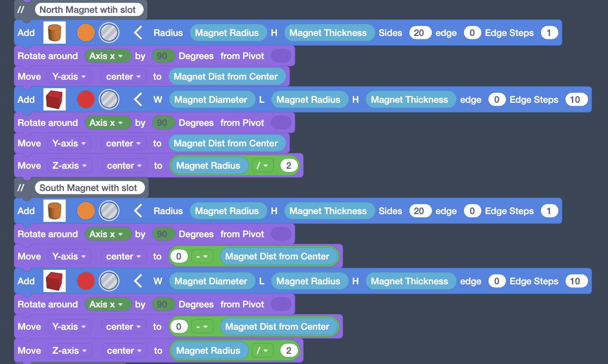The image size is (608, 364).
Task: Click the red box shape icon under South Magnet
Action: pos(54,281)
